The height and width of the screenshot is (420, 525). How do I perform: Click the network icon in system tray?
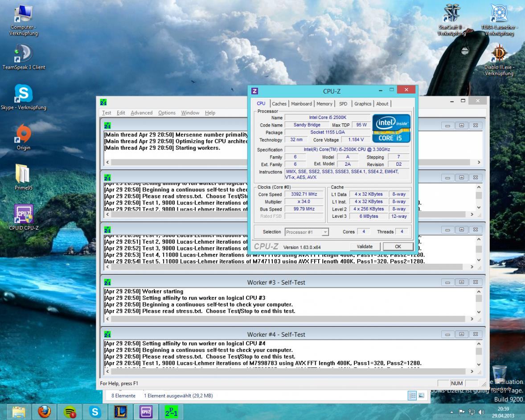(x=472, y=412)
